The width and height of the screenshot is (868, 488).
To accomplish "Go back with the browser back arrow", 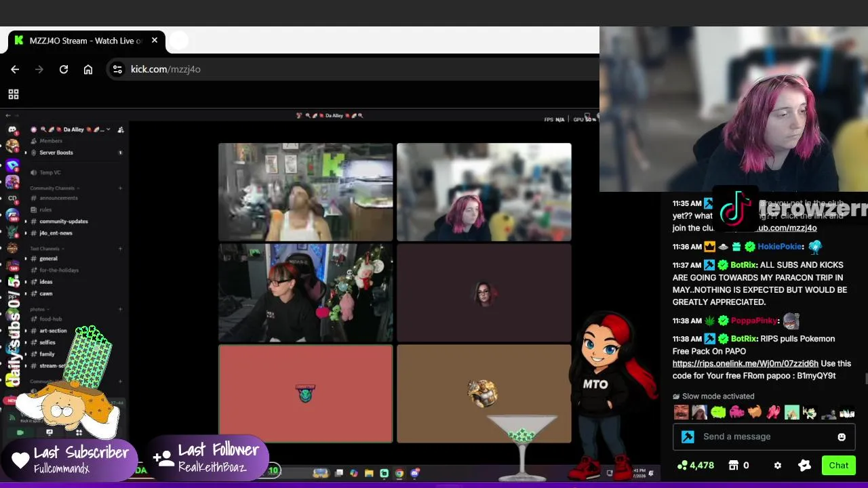I will coord(15,69).
